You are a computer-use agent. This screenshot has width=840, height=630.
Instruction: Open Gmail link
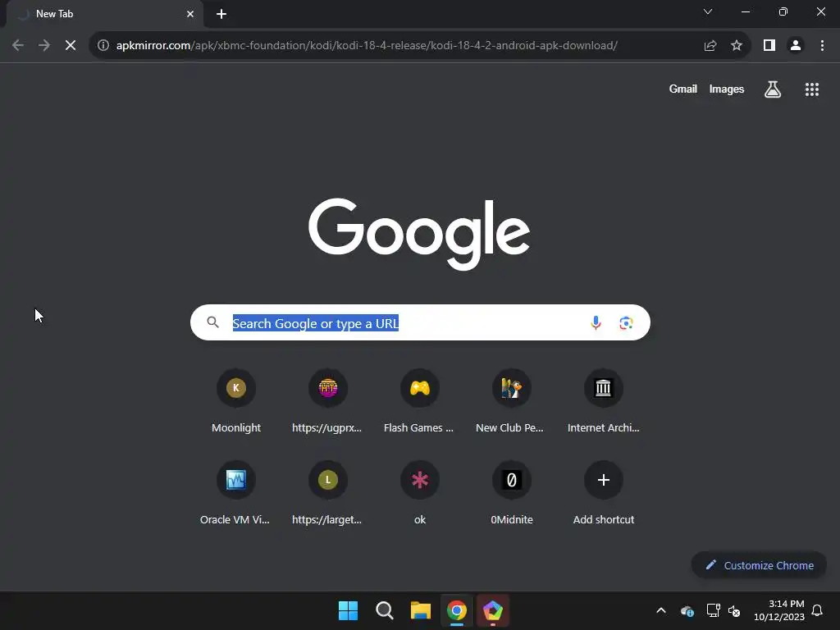(x=682, y=89)
